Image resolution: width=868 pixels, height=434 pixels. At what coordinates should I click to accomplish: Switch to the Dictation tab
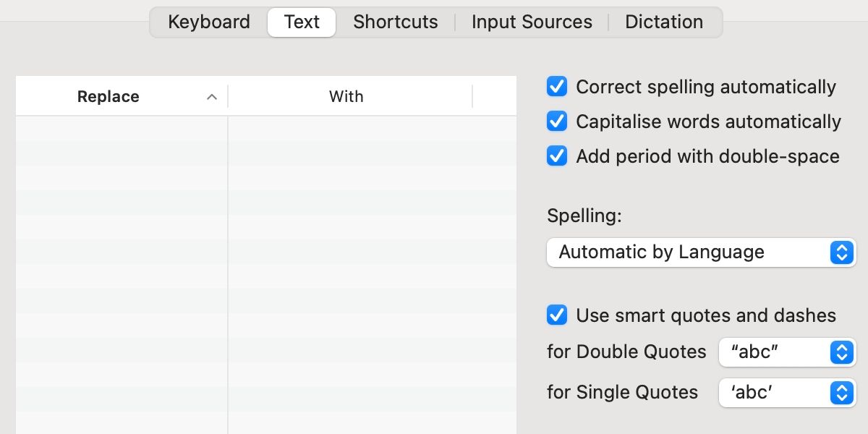663,22
